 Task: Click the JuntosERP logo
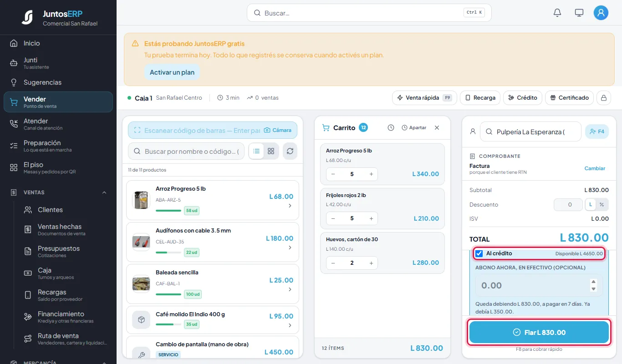click(x=27, y=17)
